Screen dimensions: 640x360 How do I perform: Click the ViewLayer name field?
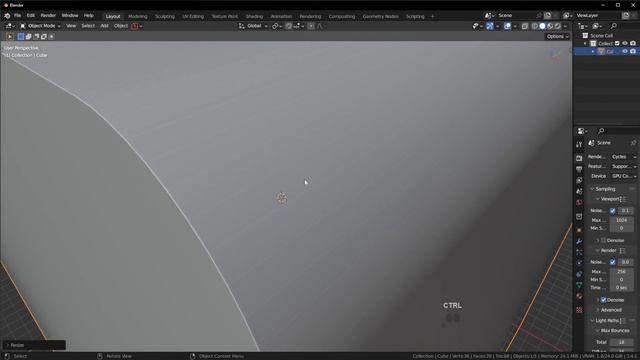[597, 16]
